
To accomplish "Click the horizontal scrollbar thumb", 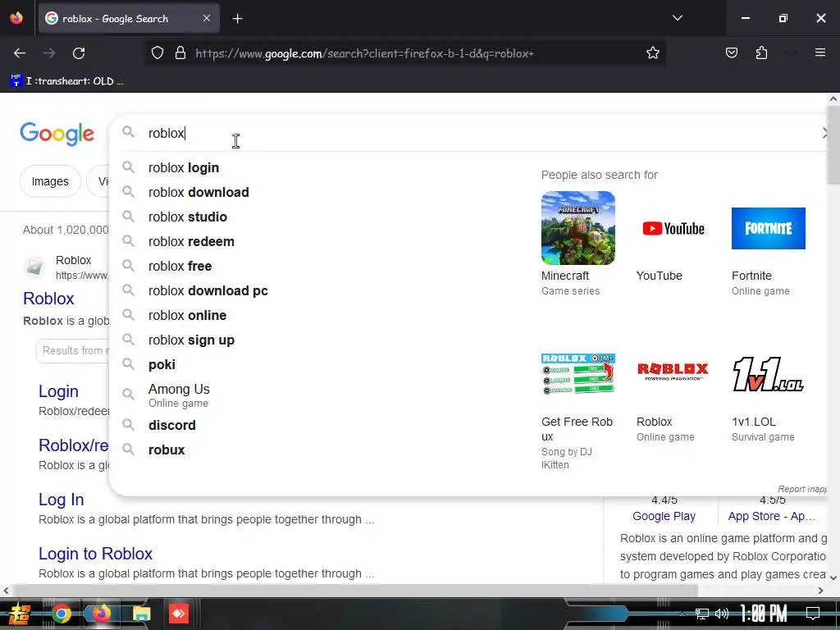I will 355,591.
